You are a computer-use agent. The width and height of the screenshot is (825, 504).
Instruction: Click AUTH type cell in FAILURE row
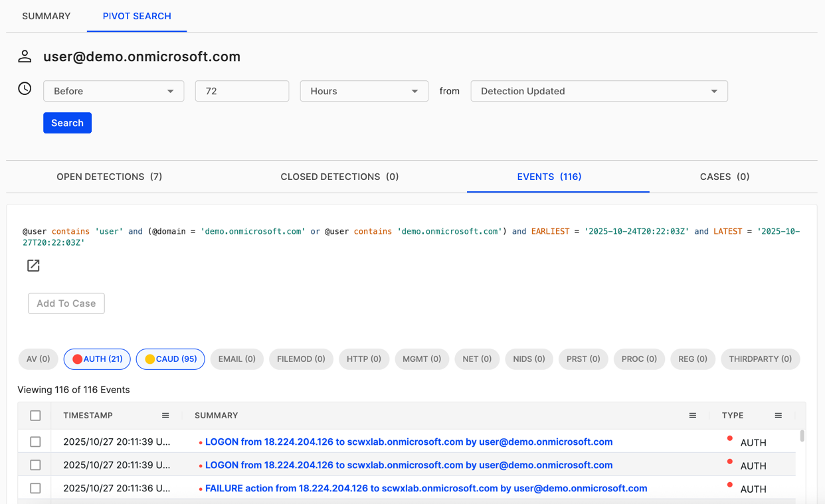click(x=753, y=489)
